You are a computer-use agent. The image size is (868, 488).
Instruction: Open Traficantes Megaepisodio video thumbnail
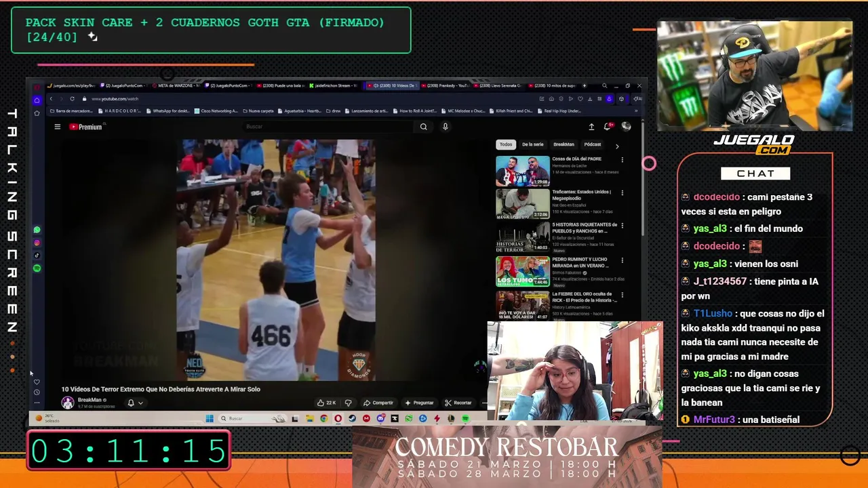pyautogui.click(x=522, y=204)
